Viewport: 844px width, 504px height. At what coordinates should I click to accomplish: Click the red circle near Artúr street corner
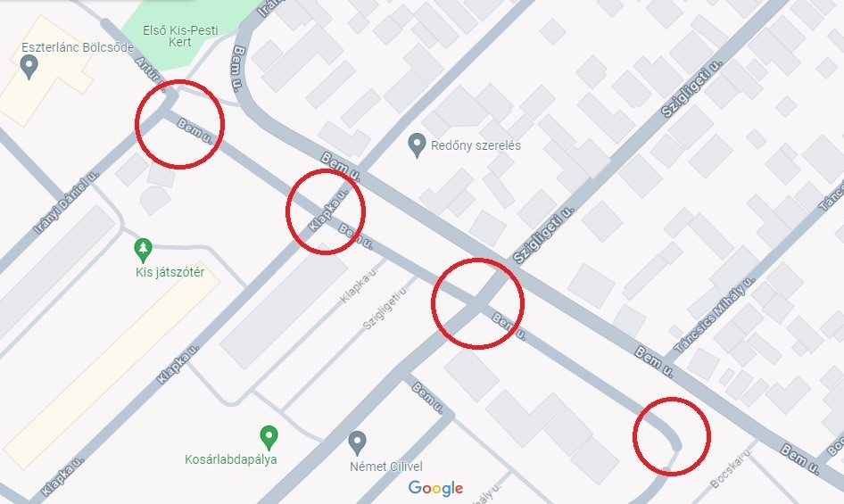coord(179,124)
